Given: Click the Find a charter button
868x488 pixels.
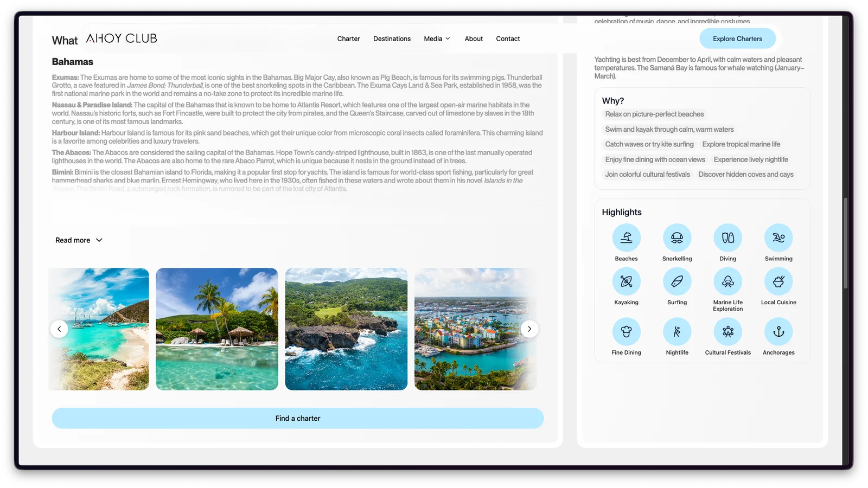Looking at the screenshot, I should coord(298,418).
